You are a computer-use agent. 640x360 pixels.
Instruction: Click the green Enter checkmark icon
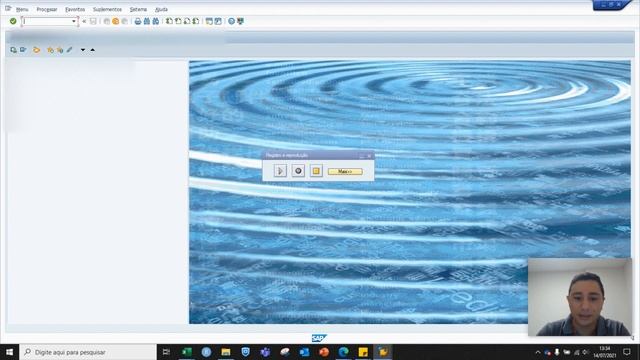13,21
